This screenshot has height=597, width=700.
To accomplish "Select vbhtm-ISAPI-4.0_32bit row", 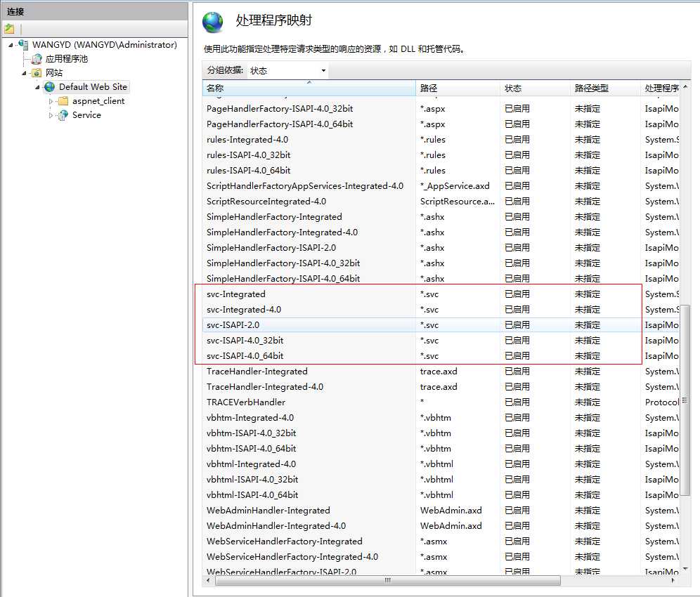I will click(x=441, y=433).
